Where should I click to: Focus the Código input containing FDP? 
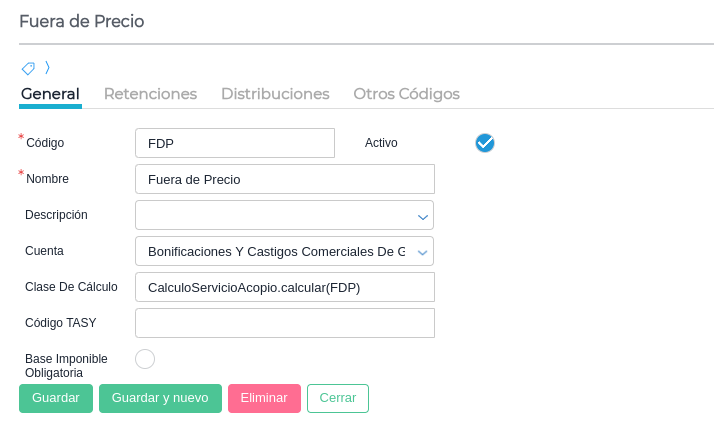click(x=235, y=143)
